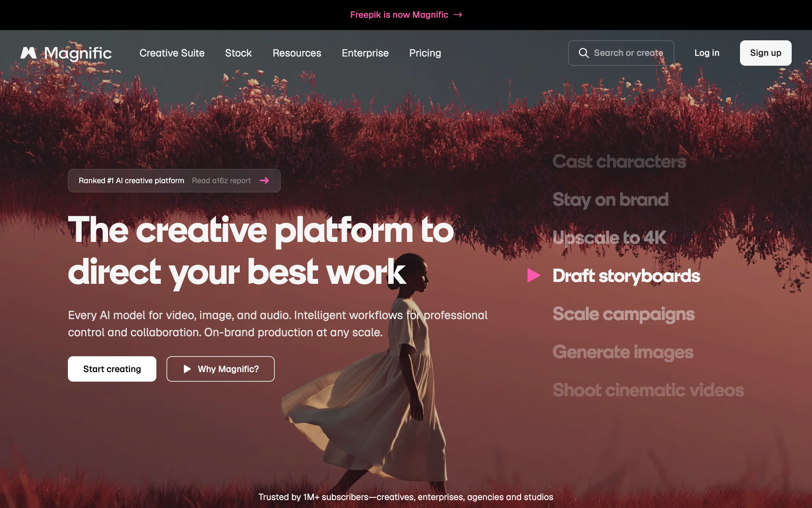Click the Trusted by 1M+ subscribers text
The width and height of the screenshot is (812, 508).
tap(406, 497)
